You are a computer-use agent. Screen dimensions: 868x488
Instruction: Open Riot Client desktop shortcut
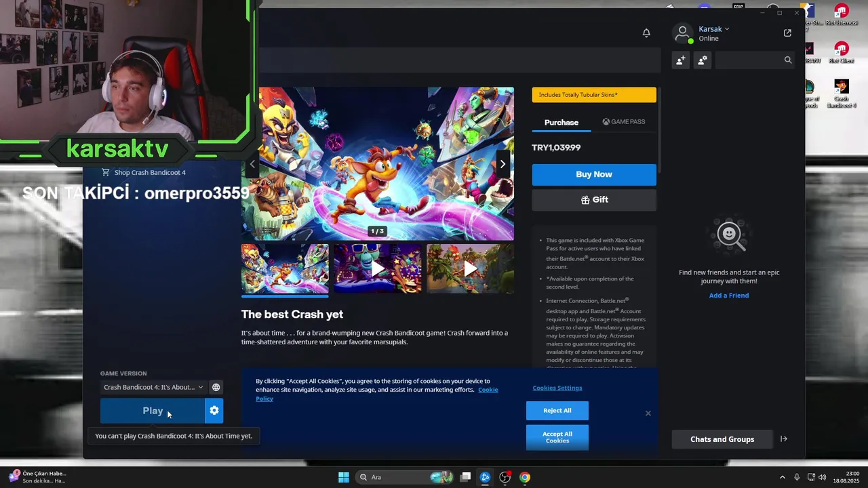pos(841,52)
